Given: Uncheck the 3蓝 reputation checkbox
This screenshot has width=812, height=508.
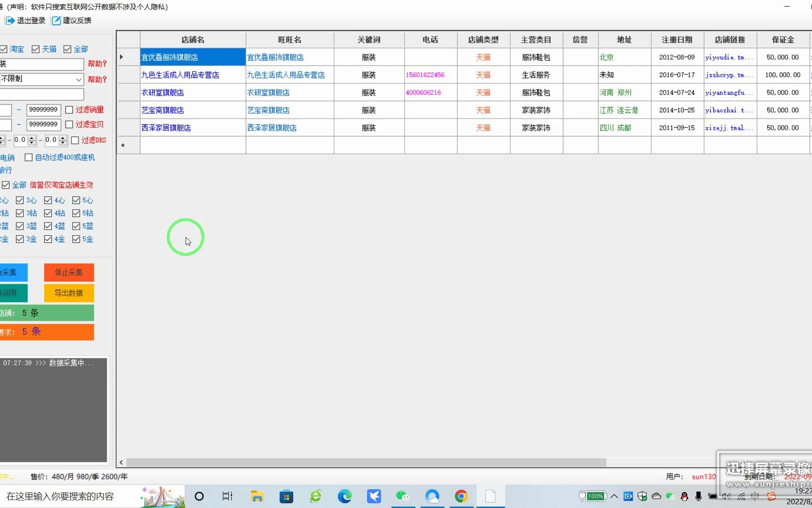Looking at the screenshot, I should [x=20, y=226].
